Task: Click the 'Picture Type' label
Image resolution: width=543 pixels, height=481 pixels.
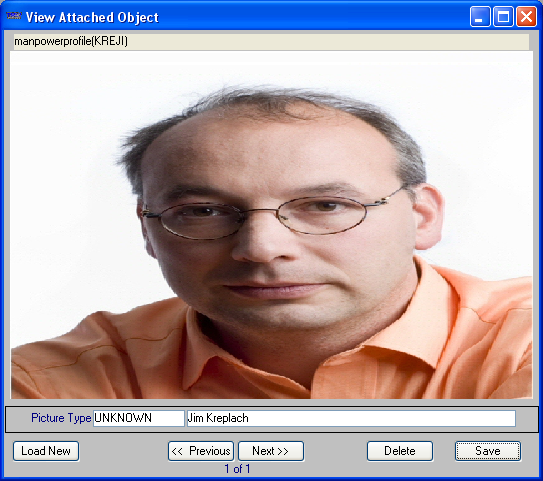Action: click(x=61, y=418)
